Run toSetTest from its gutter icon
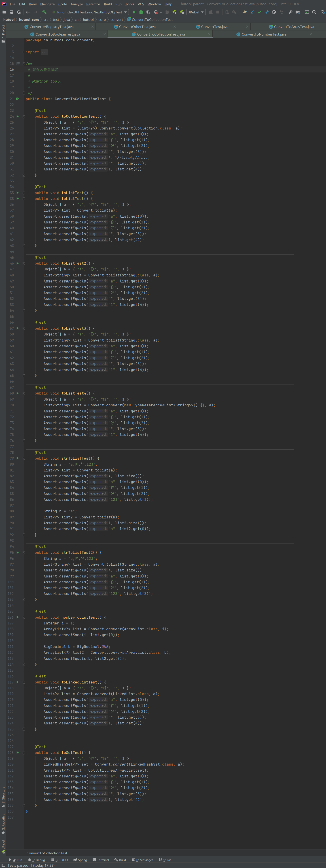Screen dimensions: 326x868 point(17,752)
